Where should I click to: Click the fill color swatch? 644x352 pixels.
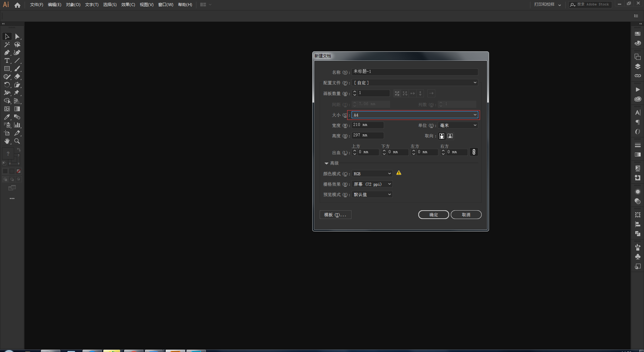(x=8, y=153)
